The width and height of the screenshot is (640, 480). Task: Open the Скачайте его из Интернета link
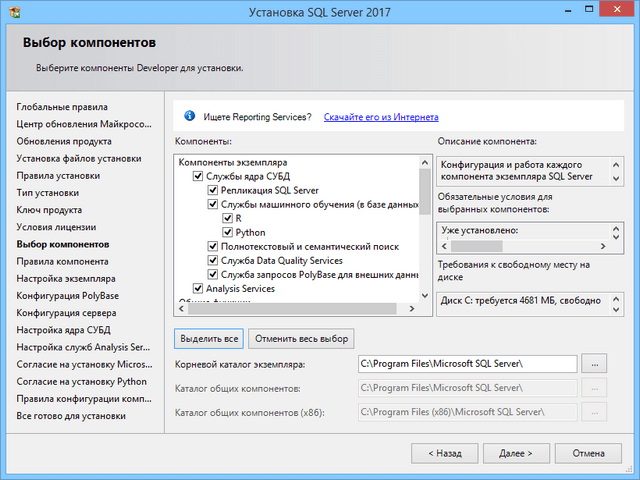[381, 117]
